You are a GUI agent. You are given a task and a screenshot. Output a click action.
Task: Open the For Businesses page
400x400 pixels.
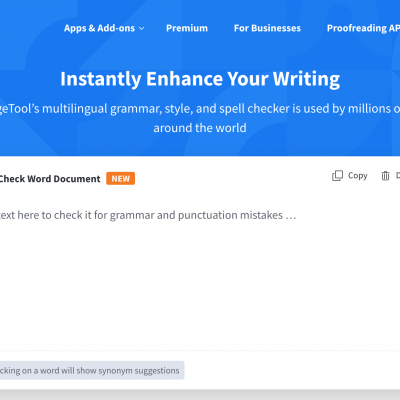click(x=267, y=28)
